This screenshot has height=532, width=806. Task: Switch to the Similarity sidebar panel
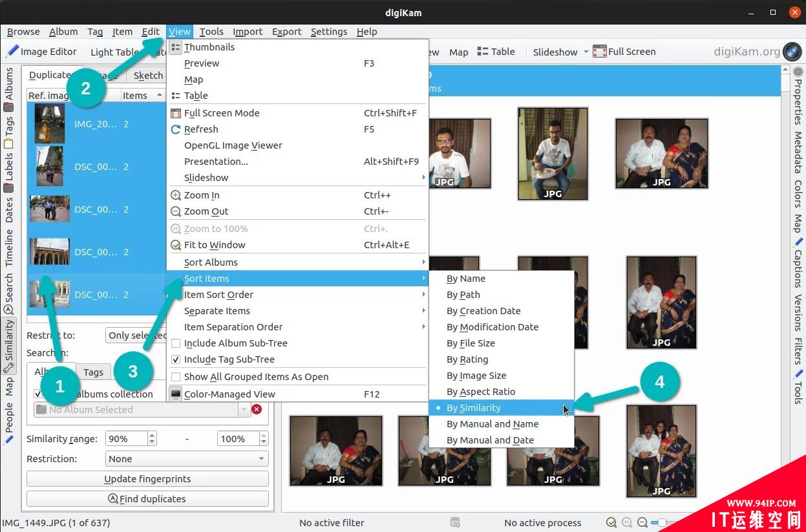(9, 346)
